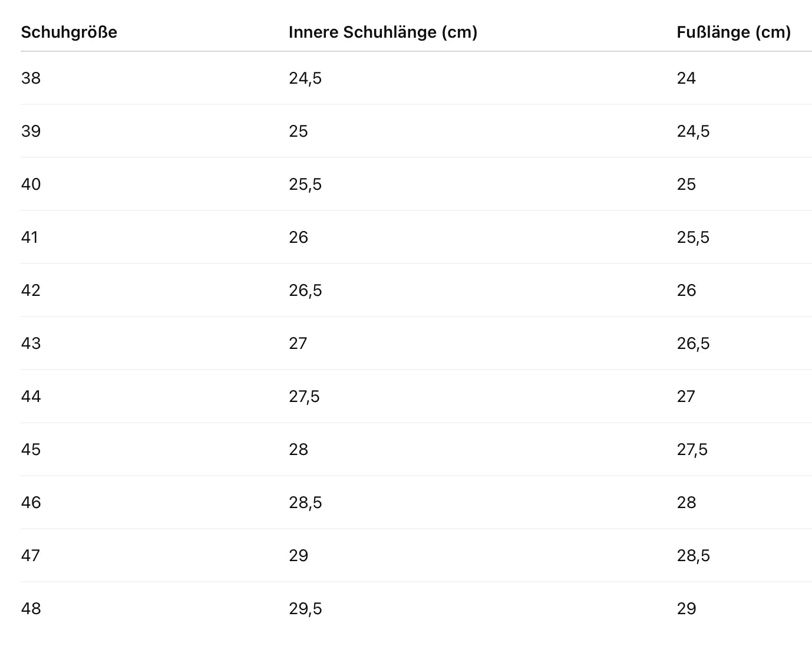Select shoe size 47 cell
812x646 pixels.
coord(31,556)
